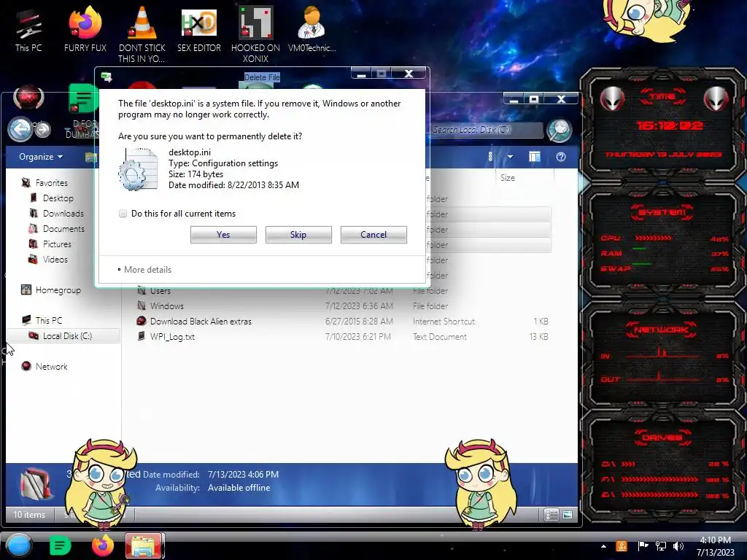
Task: Launch the FURRY FUX Firefox shortcut
Action: click(85, 29)
